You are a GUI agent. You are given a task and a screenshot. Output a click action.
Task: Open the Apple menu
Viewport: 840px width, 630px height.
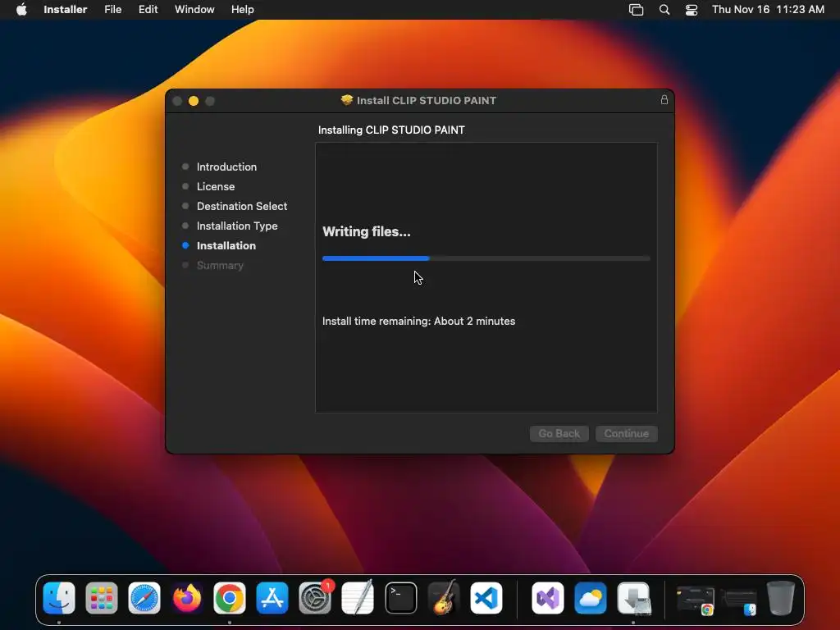point(21,9)
